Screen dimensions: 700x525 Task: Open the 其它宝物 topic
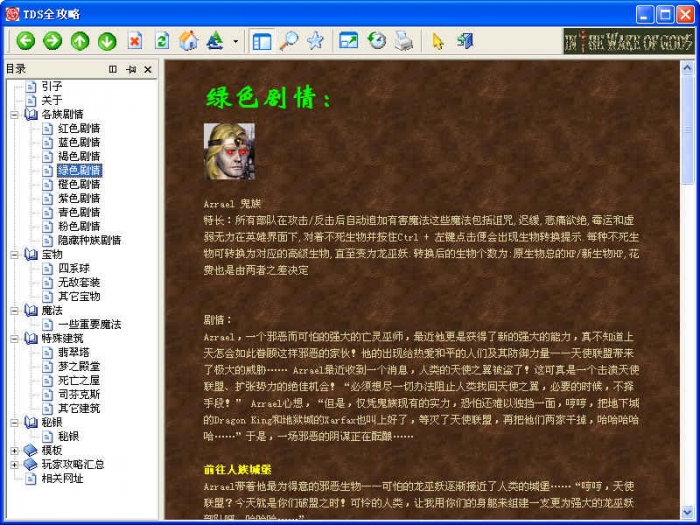click(79, 296)
